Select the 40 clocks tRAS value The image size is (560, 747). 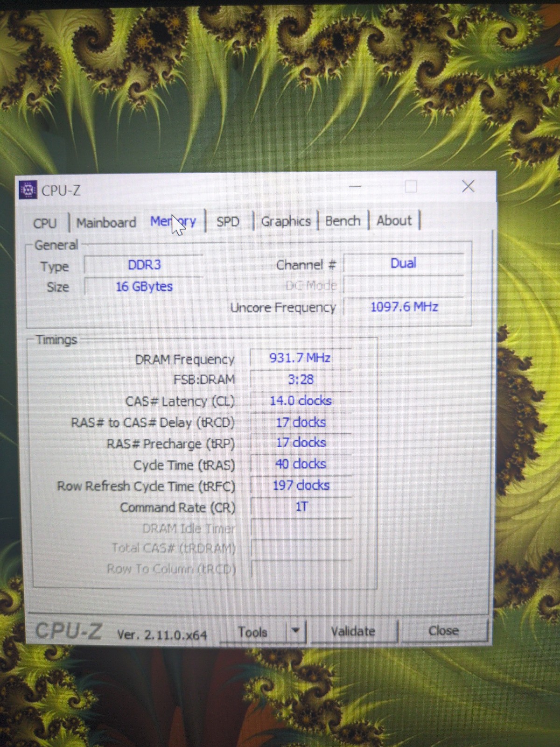(301, 464)
